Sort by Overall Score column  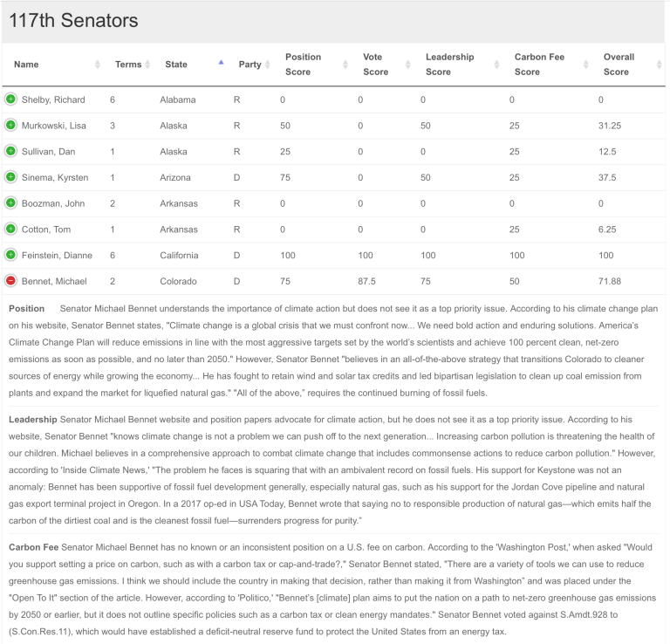[x=619, y=65]
